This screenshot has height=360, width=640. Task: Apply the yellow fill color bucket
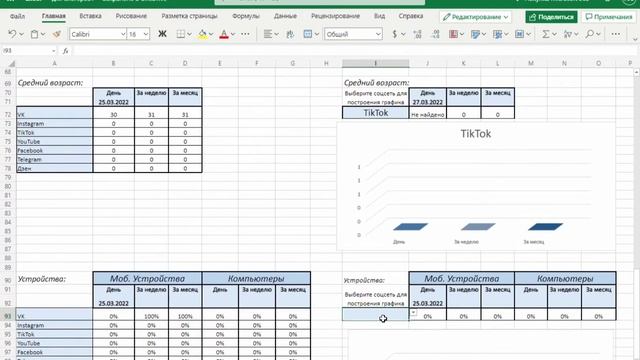coord(202,34)
